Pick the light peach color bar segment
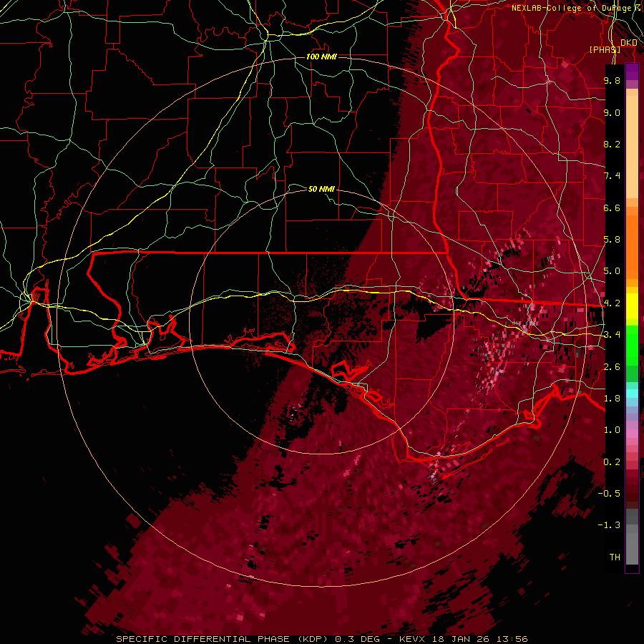The image size is (644, 644). pos(632,147)
